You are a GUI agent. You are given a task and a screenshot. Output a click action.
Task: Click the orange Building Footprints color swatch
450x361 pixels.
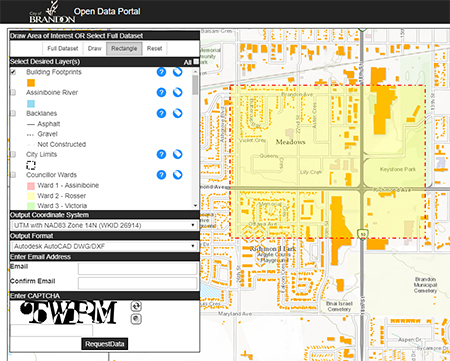click(x=31, y=83)
